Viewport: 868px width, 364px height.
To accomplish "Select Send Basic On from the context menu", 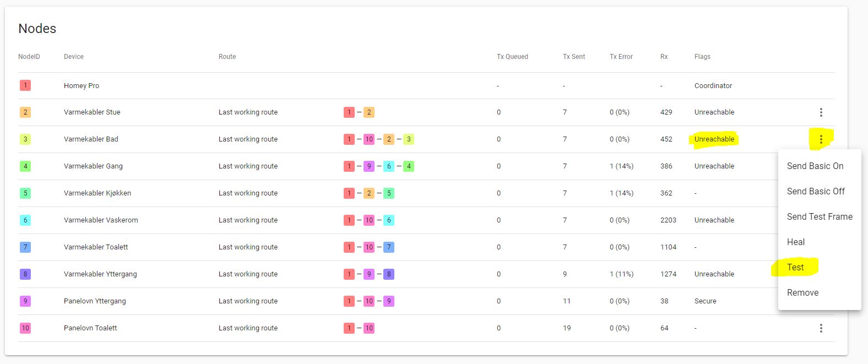I will [x=815, y=166].
